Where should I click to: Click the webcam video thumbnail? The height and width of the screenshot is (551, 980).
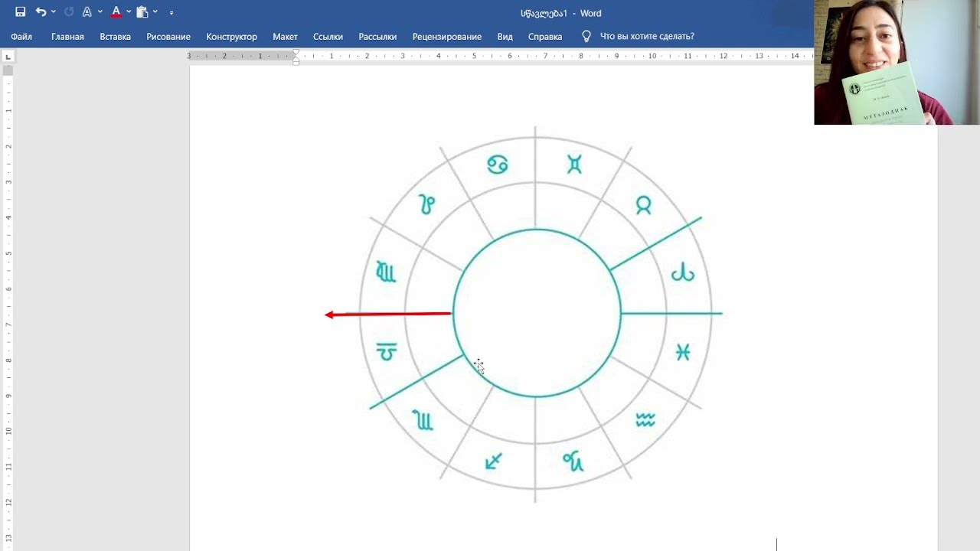(897, 62)
